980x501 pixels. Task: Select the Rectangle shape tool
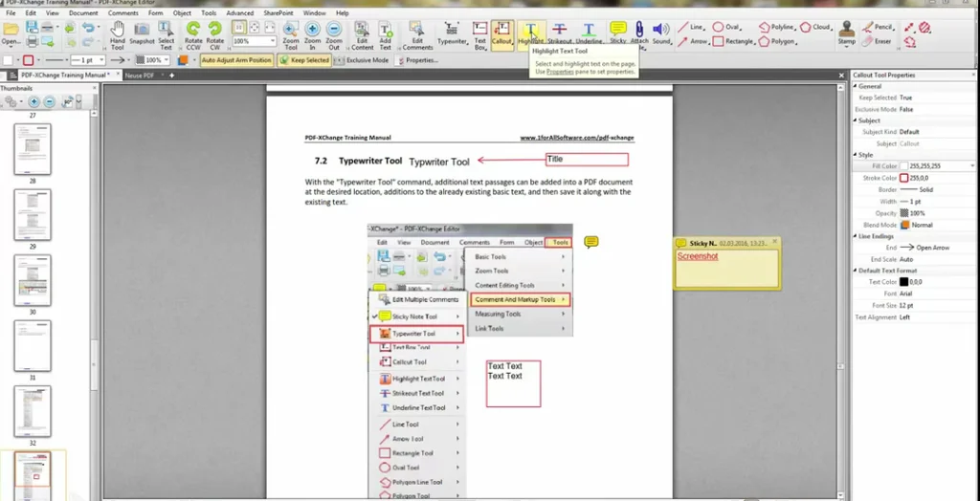tap(734, 41)
